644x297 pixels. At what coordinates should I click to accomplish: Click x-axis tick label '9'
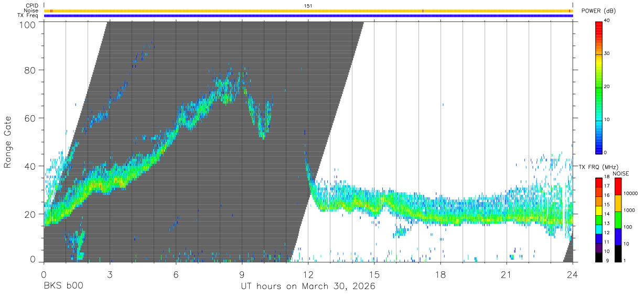pos(242,274)
